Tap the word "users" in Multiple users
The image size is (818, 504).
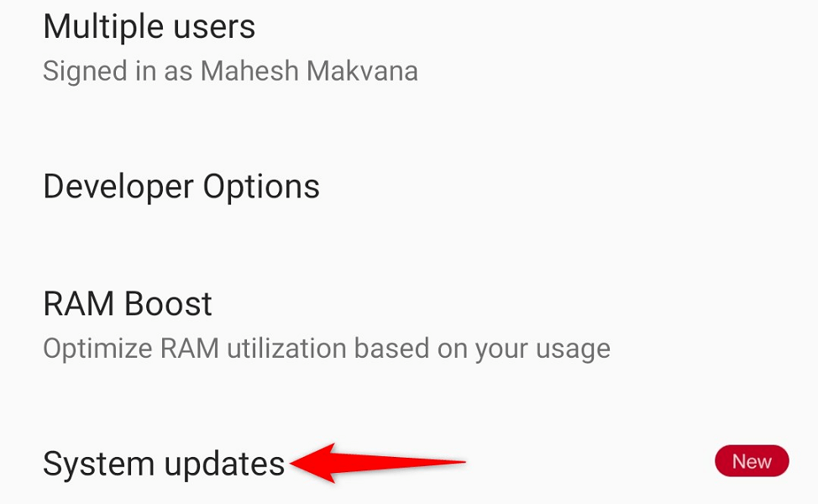point(214,29)
